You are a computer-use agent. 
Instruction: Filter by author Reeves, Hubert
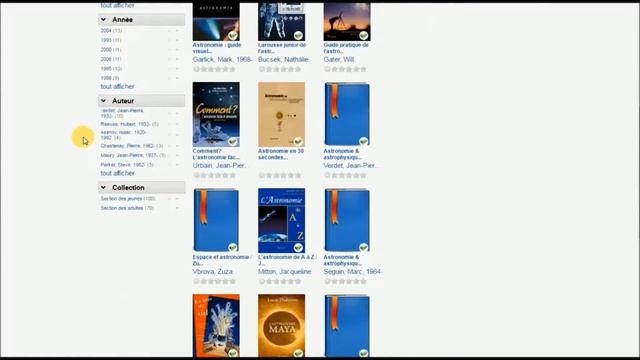coord(129,124)
